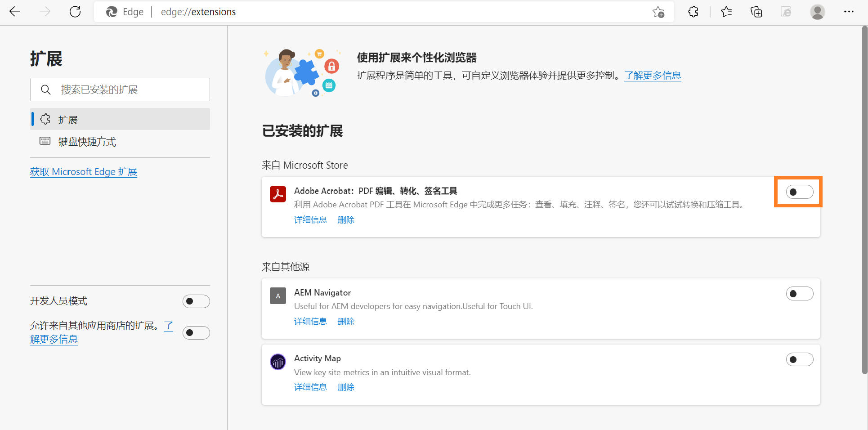Reload the page with the refresh icon
This screenshot has height=430, width=868.
[x=75, y=12]
